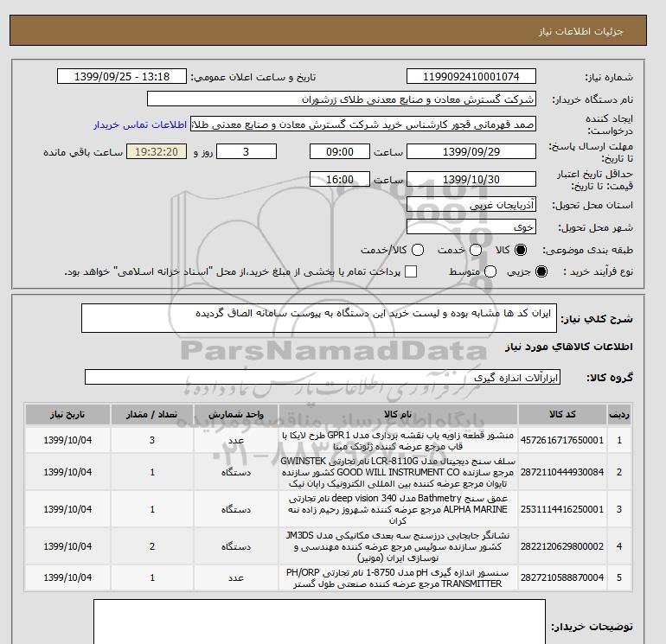Click the Bathmetry deep vision 340 item cell
Viewport: 666px width, 644px height.
pos(398,509)
